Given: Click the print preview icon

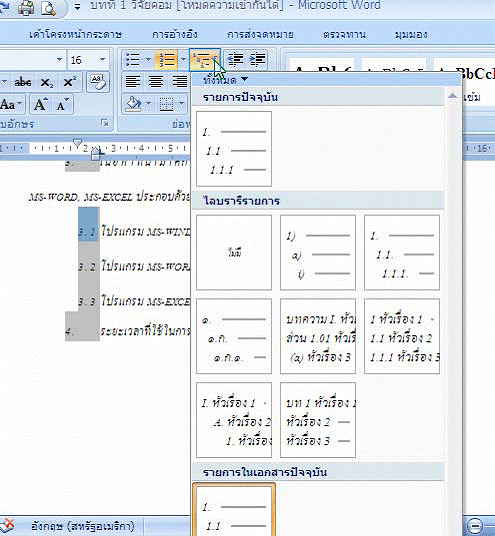Looking at the screenshot, I should (48, 8).
